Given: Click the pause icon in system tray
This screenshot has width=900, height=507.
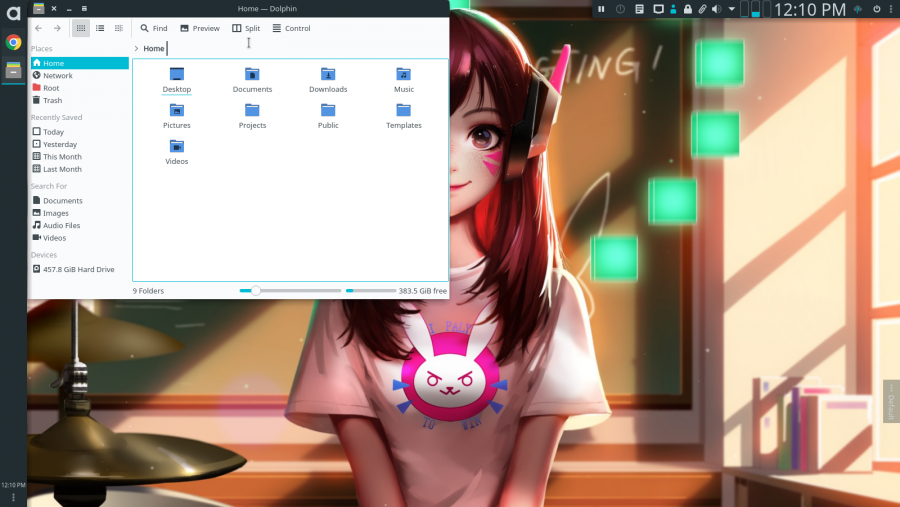Looking at the screenshot, I should coord(601,9).
